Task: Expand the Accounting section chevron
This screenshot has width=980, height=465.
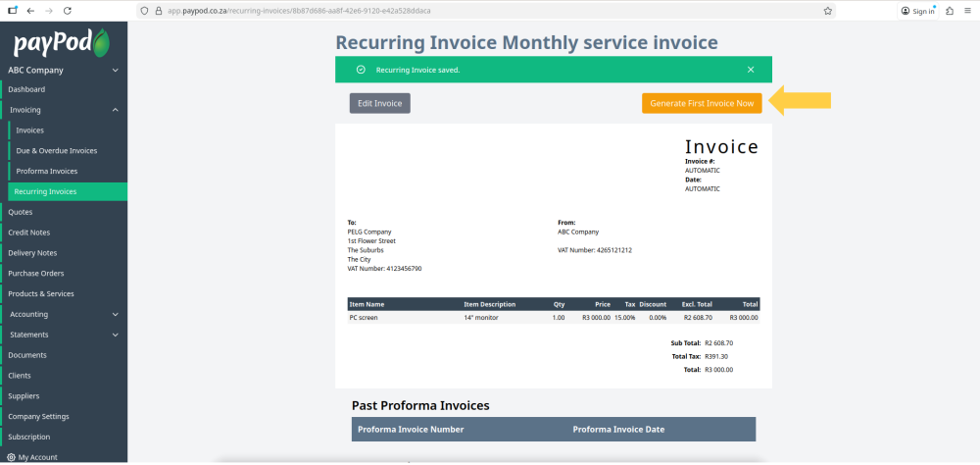Action: click(x=115, y=314)
